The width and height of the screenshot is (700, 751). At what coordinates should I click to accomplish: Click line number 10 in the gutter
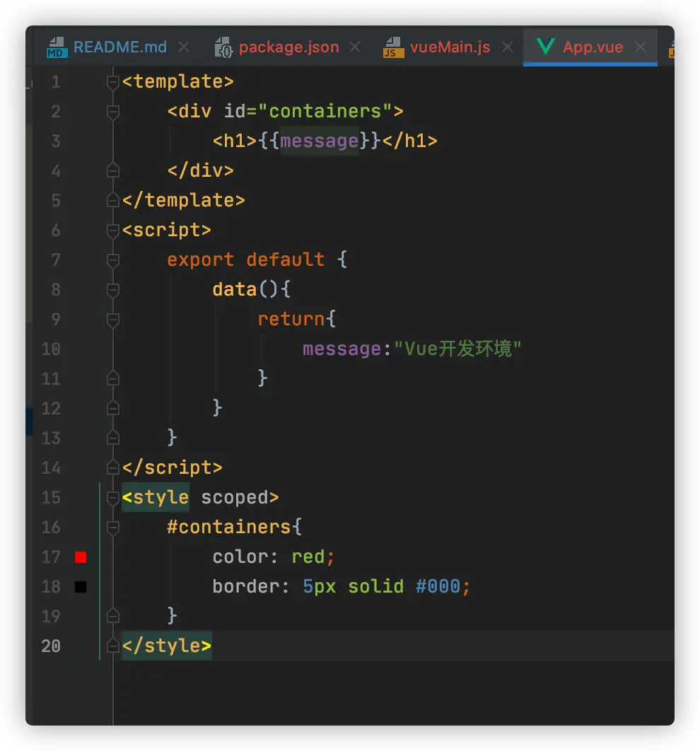(x=51, y=349)
